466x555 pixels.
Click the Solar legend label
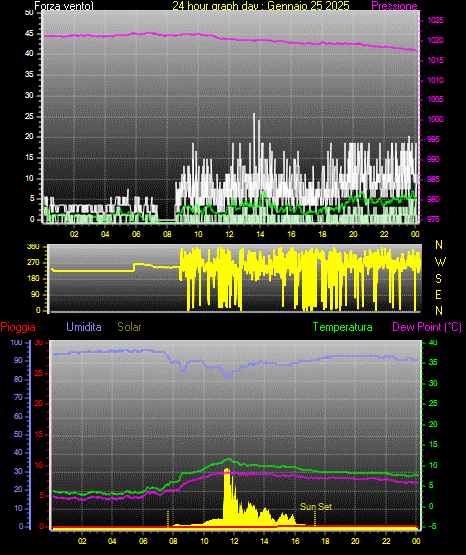(129, 327)
